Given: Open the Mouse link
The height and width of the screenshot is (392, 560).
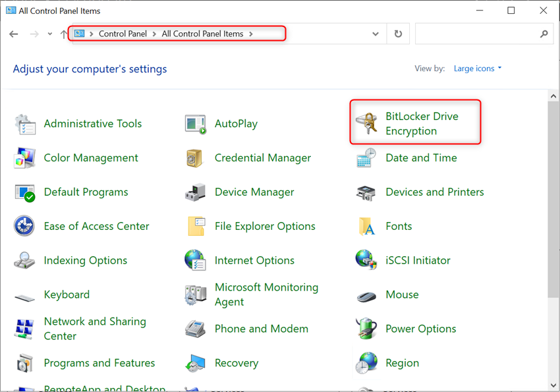Looking at the screenshot, I should coord(402,294).
